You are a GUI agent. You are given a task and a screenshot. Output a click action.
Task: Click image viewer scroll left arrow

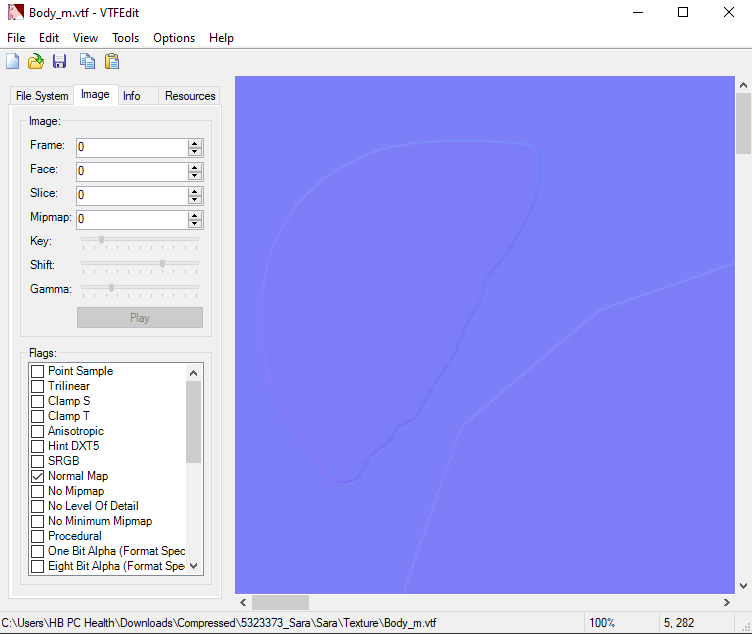pyautogui.click(x=243, y=602)
